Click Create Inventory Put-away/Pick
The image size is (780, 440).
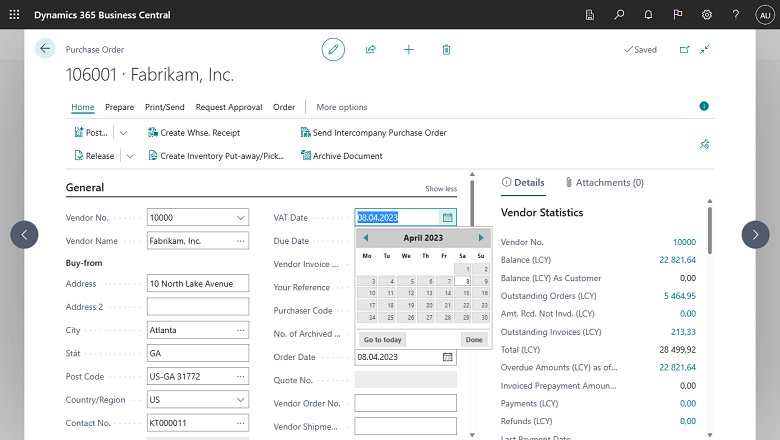[216, 156]
